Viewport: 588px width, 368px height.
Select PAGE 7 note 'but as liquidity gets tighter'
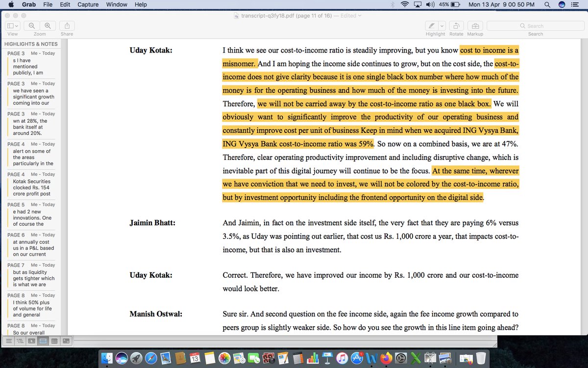pos(31,275)
